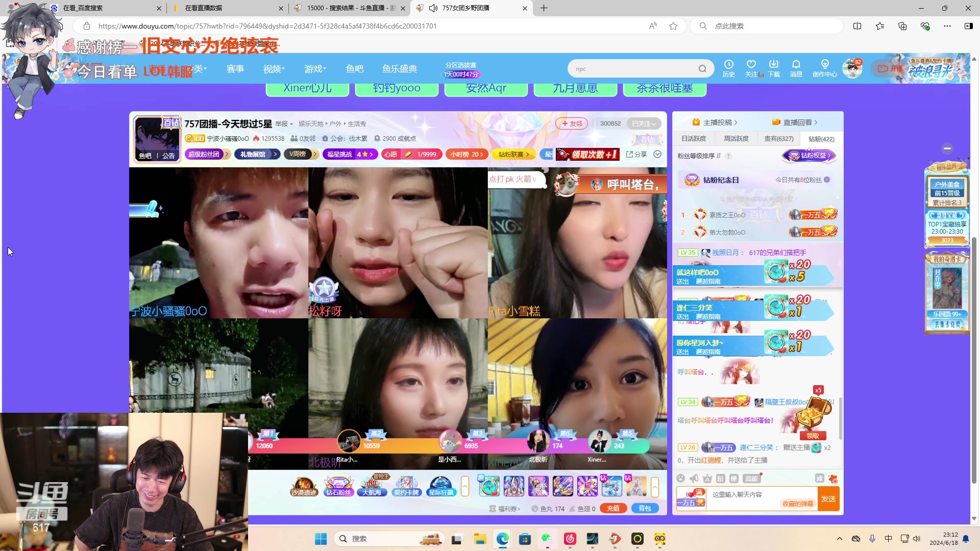Toggle the 已关注 follow button

pyautogui.click(x=643, y=123)
